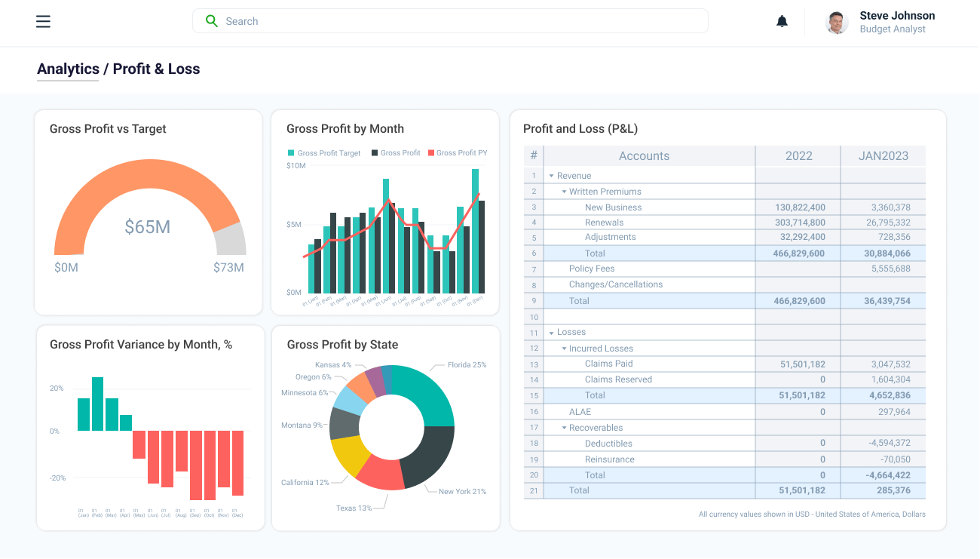This screenshot has width=980, height=559.
Task: Open the hamburger navigation menu
Action: point(43,21)
